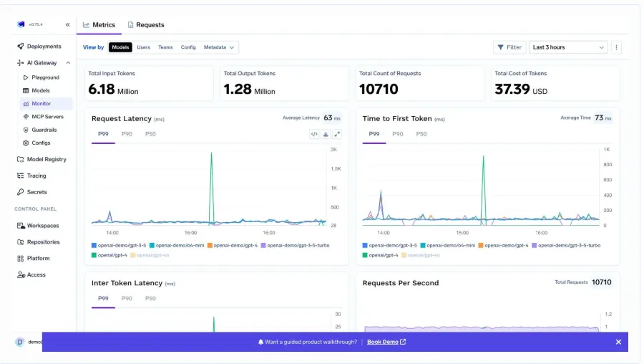Select P99 in Time to First Token

[x=374, y=134]
